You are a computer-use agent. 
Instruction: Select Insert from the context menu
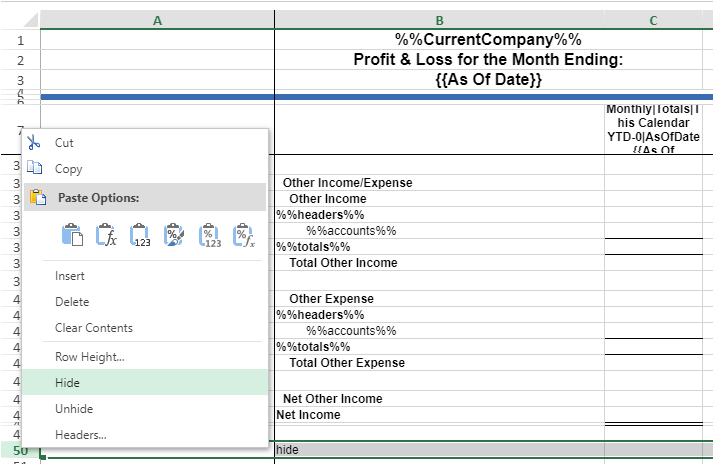[70, 276]
